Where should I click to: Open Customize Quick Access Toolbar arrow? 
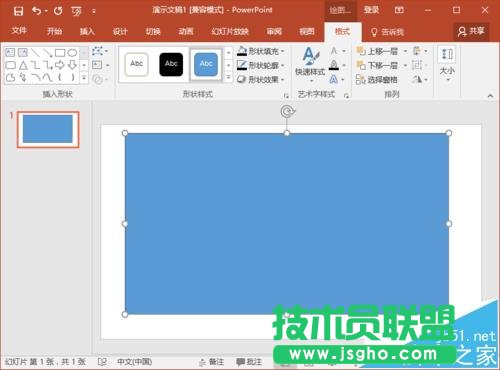tap(94, 12)
